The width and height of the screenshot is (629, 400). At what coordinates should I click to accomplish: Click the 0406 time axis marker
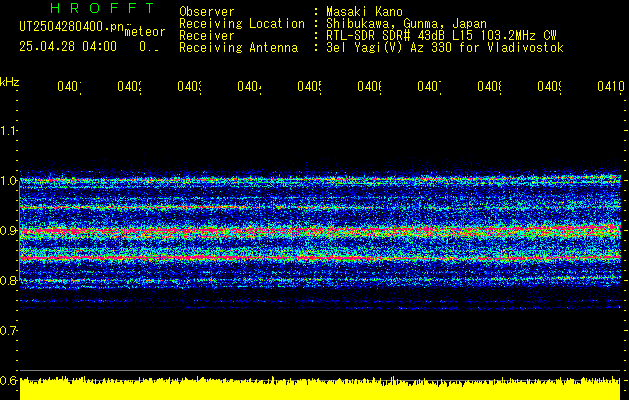[369, 86]
